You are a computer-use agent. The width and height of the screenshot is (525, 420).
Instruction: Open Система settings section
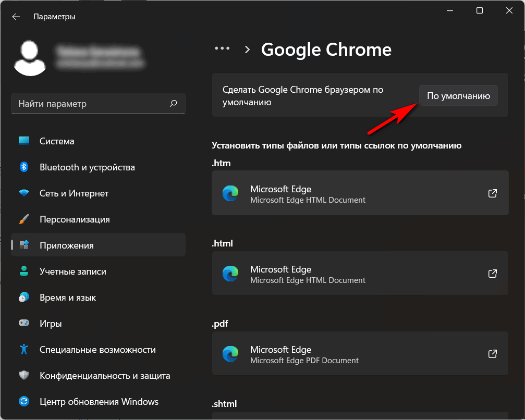coord(98,141)
